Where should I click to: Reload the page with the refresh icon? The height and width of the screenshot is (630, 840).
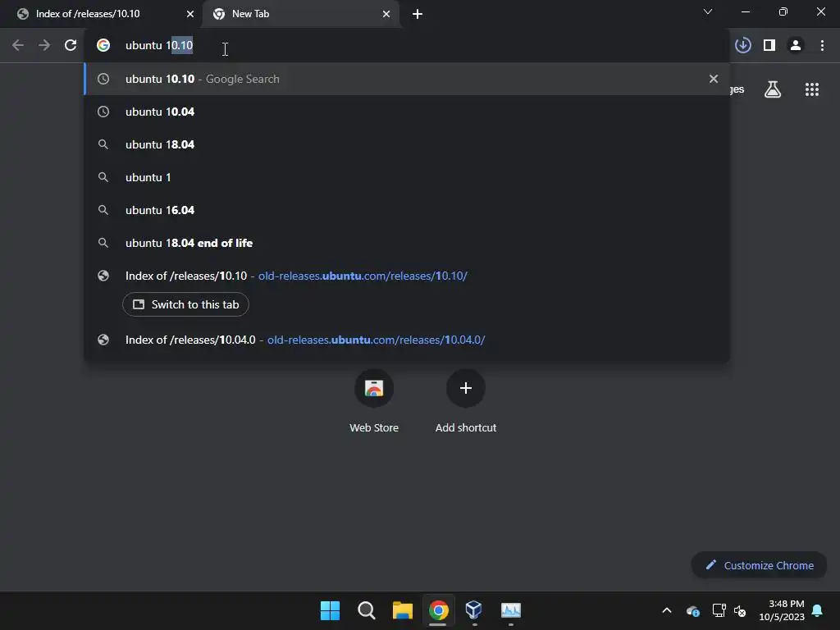click(71, 46)
